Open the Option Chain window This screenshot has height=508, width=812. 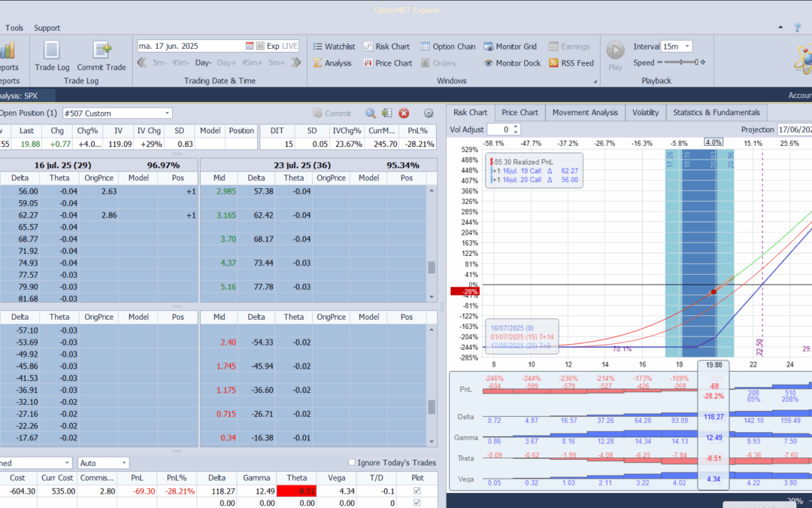click(448, 47)
